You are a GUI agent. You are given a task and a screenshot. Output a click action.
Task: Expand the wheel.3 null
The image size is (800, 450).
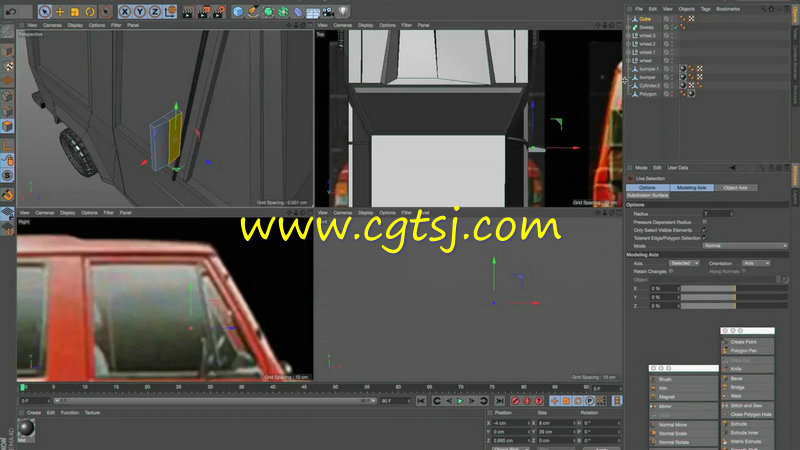629,36
